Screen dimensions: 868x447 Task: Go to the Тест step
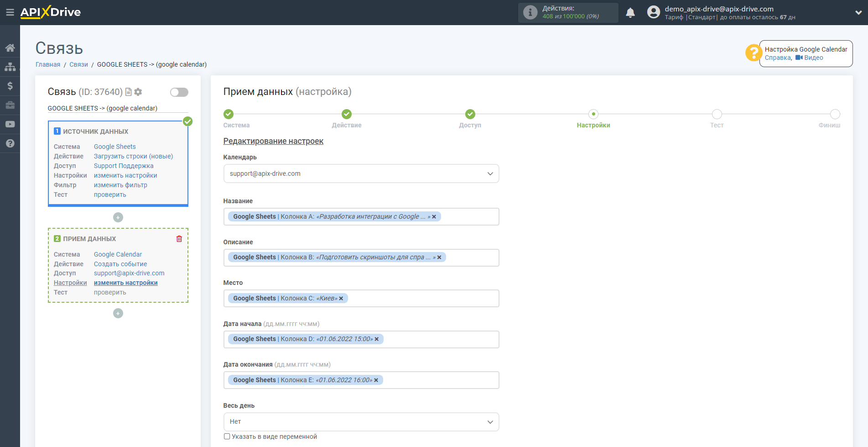pos(717,114)
